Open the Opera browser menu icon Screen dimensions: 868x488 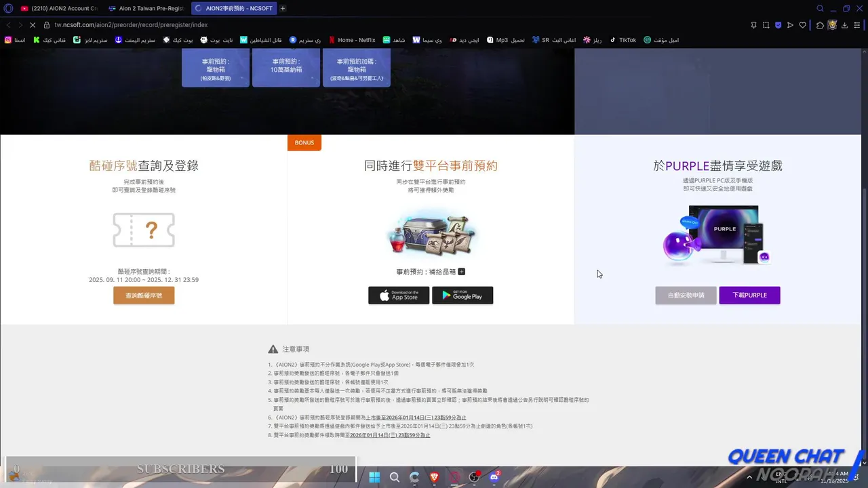[8, 8]
